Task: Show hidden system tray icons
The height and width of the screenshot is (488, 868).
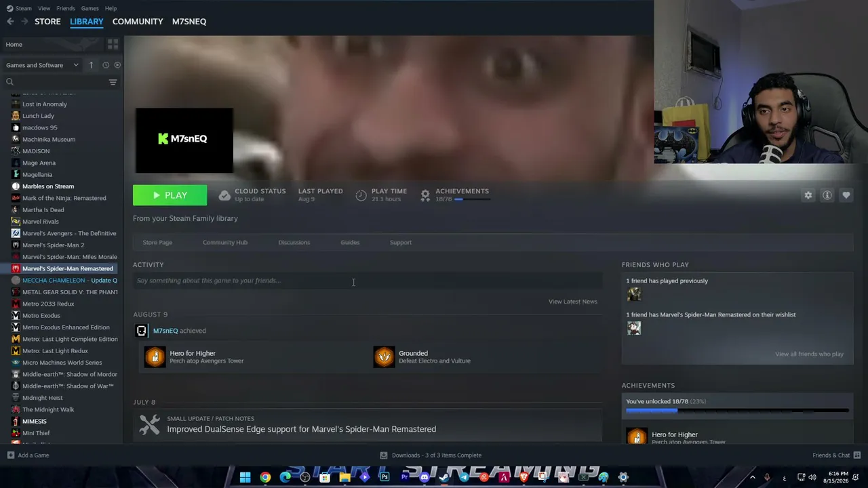Action: point(752,477)
